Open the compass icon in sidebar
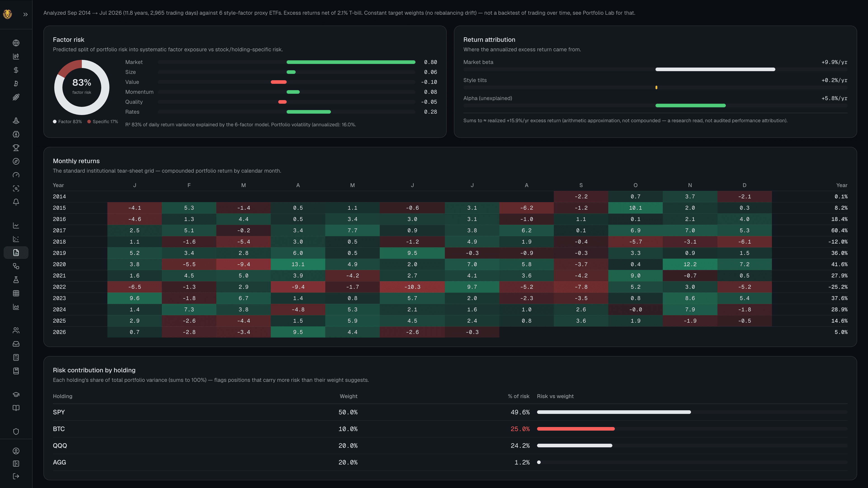868x488 pixels. click(16, 161)
